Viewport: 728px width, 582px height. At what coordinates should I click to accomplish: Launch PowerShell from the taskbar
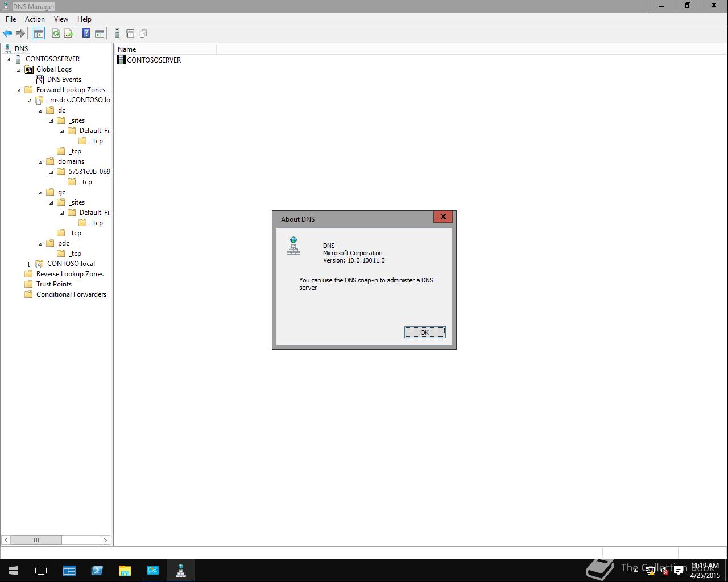97,571
